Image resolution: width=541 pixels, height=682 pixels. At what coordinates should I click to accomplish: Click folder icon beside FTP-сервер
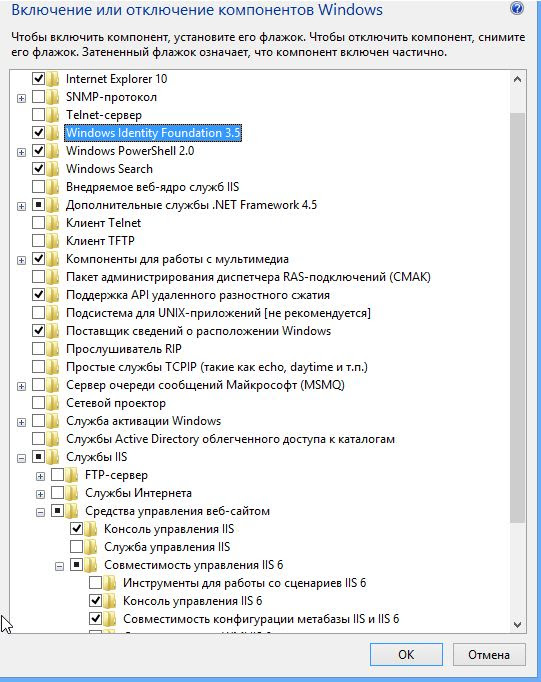pyautogui.click(x=72, y=475)
